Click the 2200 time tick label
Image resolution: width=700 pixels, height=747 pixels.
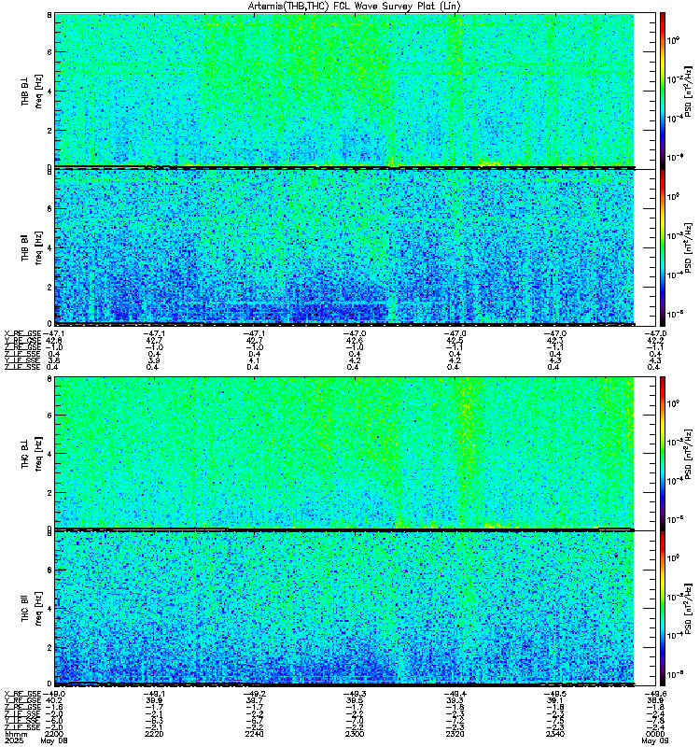54,734
